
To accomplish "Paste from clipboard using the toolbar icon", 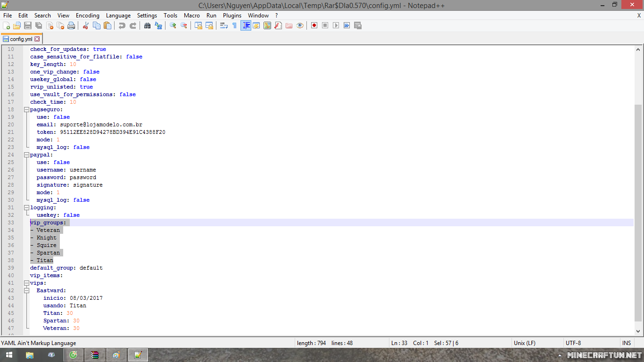I will tap(107, 25).
